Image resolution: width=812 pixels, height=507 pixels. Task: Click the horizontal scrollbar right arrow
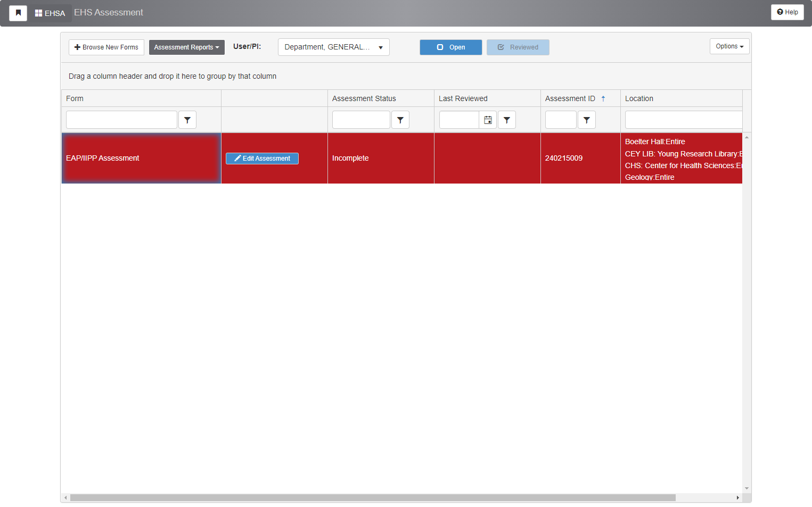737,498
